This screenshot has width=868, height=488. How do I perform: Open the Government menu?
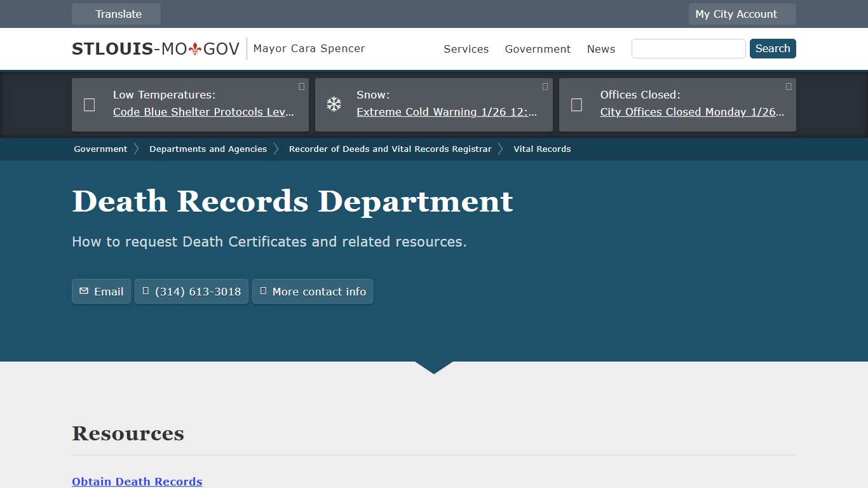538,49
